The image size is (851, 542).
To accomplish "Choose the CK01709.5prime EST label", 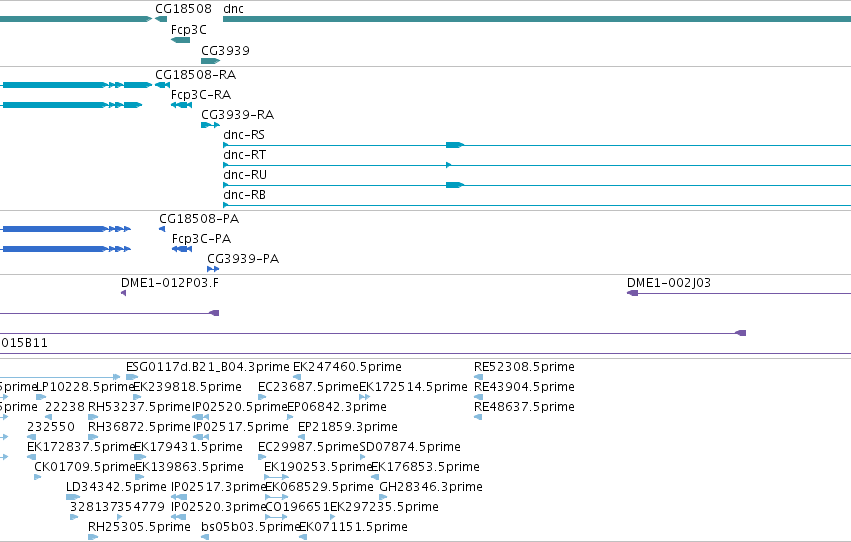I will pos(85,467).
